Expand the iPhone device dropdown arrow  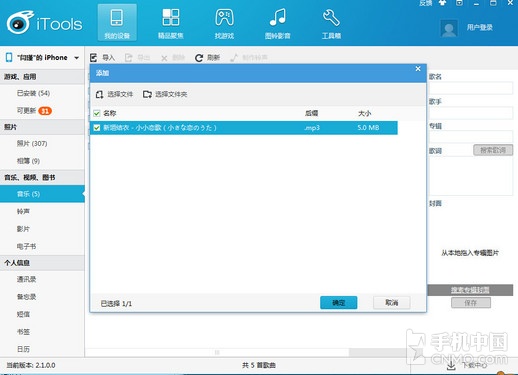pos(77,58)
